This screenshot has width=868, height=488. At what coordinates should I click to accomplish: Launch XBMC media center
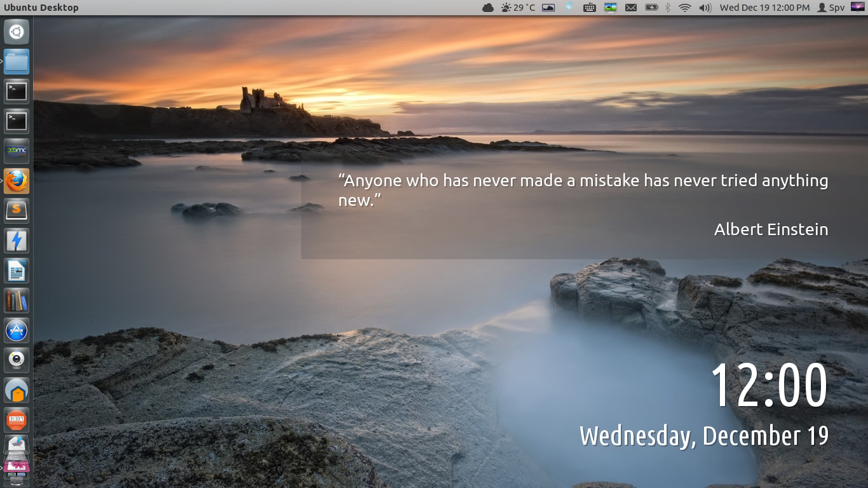[17, 151]
